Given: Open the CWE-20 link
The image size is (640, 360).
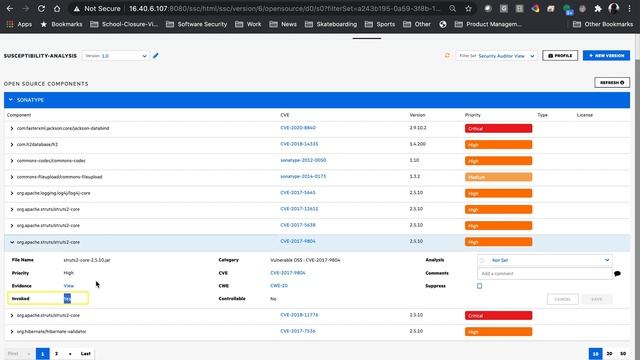Looking at the screenshot, I should pos(279,286).
